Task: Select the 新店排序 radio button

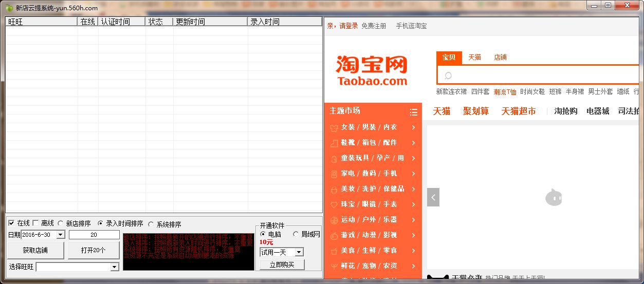Action: (61, 224)
